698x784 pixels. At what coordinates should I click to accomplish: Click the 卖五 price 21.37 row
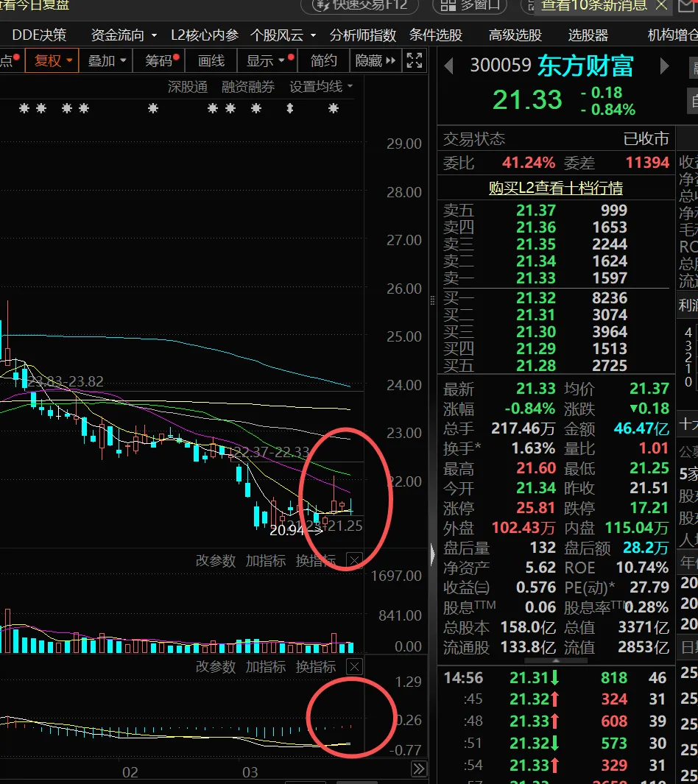pos(555,211)
